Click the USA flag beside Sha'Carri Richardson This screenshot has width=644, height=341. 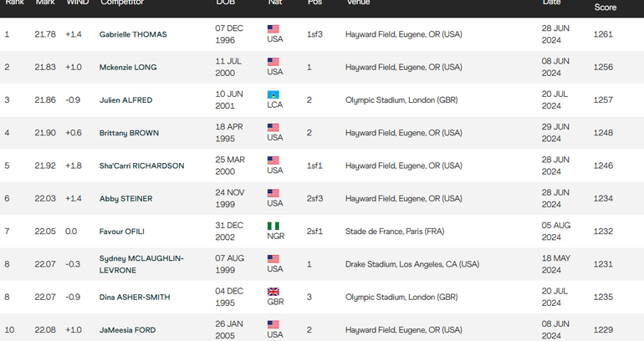(x=273, y=160)
